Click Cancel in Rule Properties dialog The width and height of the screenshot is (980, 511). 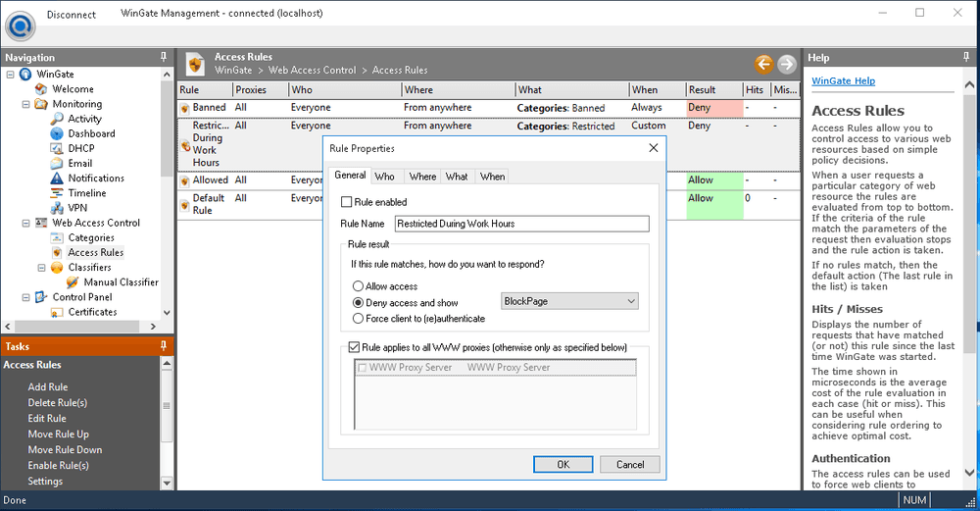pyautogui.click(x=630, y=464)
